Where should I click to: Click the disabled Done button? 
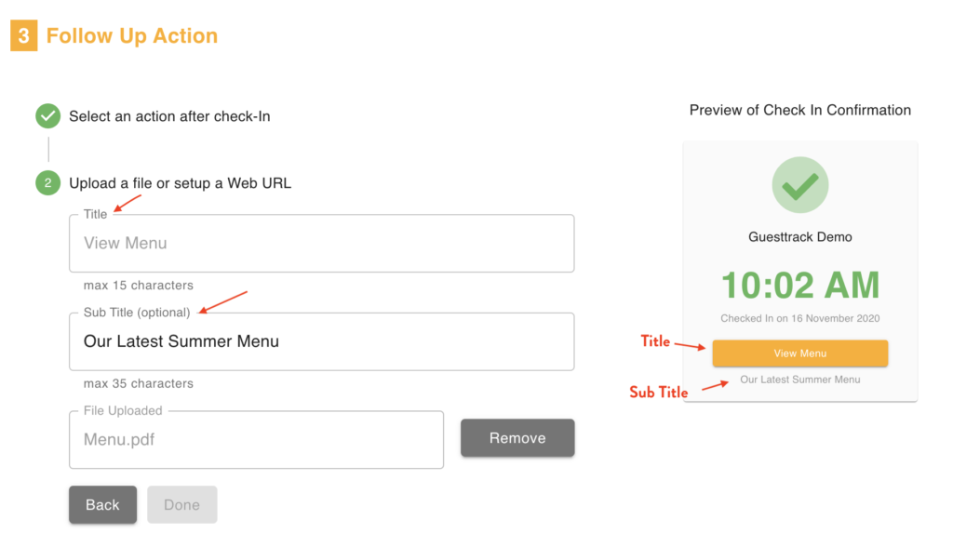pyautogui.click(x=181, y=504)
